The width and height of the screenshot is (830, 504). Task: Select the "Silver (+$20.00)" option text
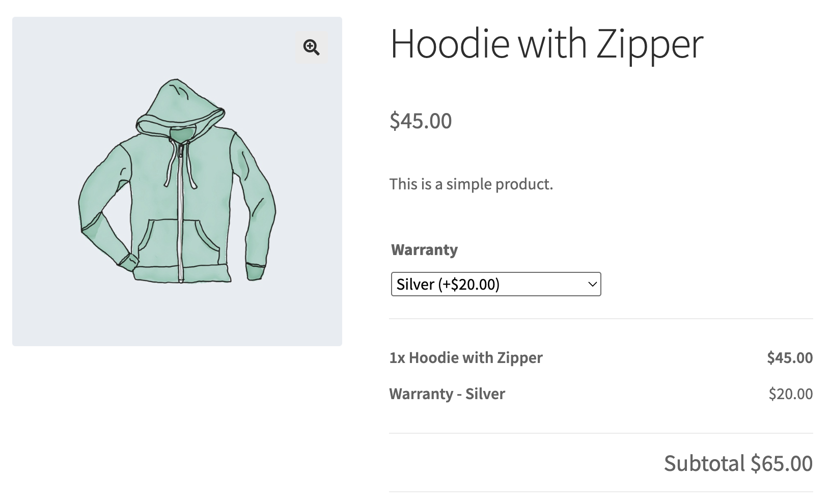click(x=448, y=284)
